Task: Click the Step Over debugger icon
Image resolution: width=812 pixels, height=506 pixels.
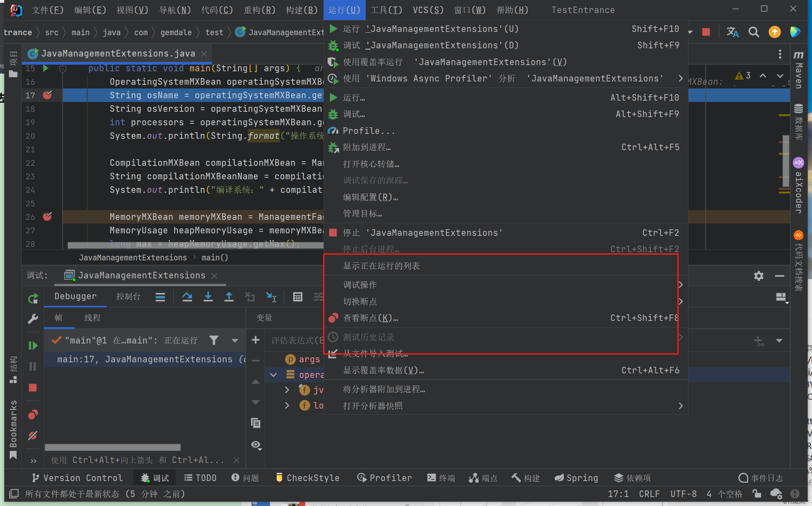Action: click(187, 297)
